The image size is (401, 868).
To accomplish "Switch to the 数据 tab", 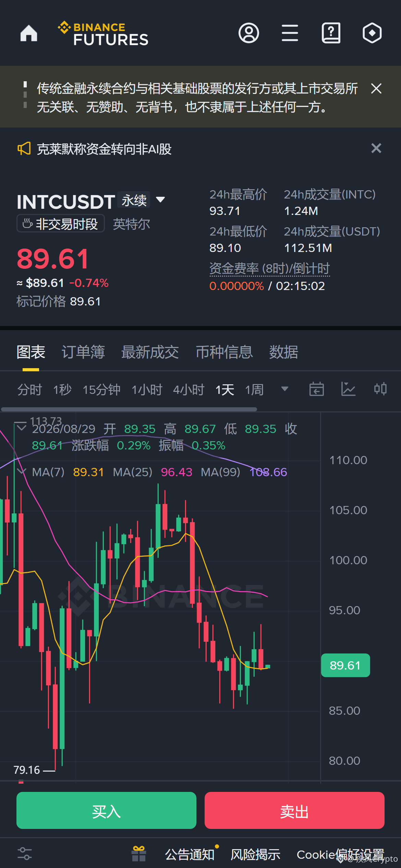I will tap(283, 352).
